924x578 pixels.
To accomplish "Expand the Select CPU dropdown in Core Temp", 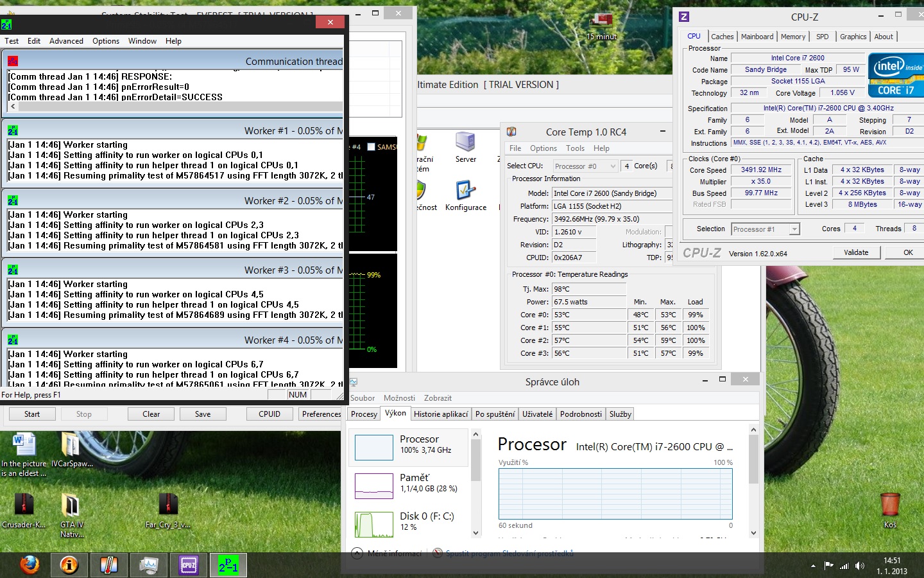I will coord(613,166).
